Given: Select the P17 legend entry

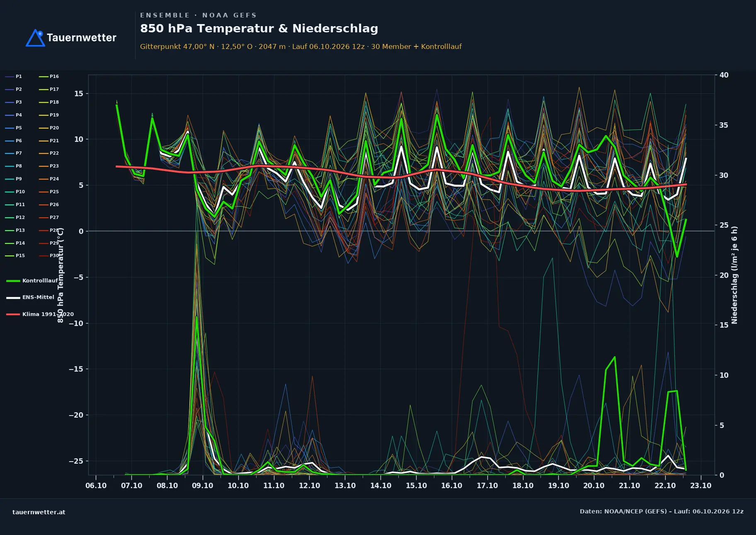Looking at the screenshot, I should 49,89.
